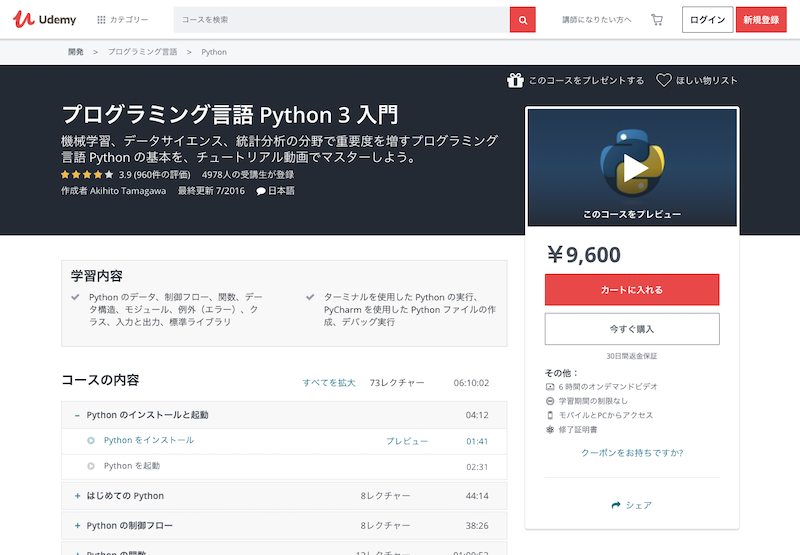Click the 今すぐ購入 buy now button
Screen dimensions: 800x555
point(632,329)
